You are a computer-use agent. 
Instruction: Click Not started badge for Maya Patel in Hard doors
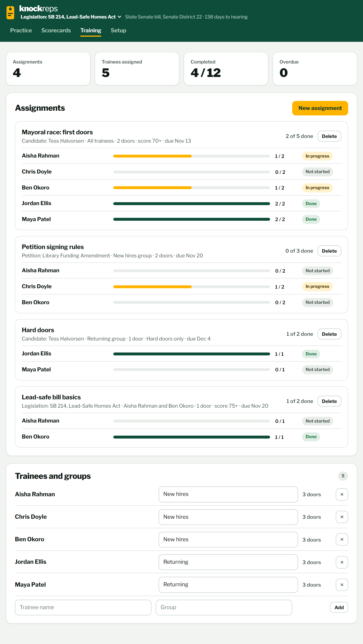point(317,370)
